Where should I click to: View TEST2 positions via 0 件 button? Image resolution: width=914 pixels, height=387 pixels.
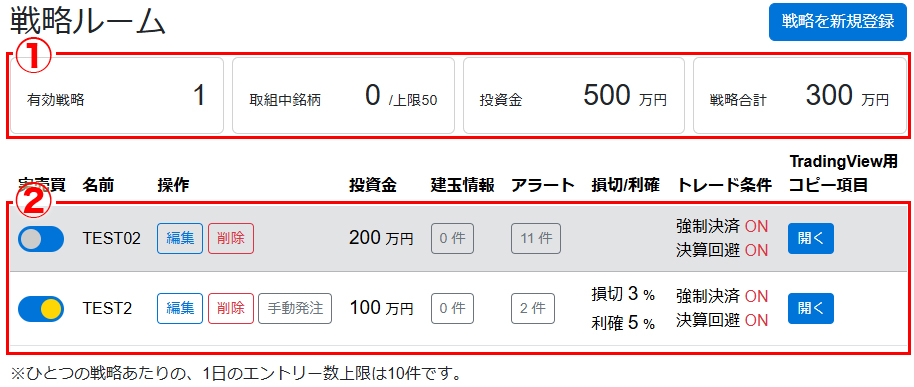(453, 308)
